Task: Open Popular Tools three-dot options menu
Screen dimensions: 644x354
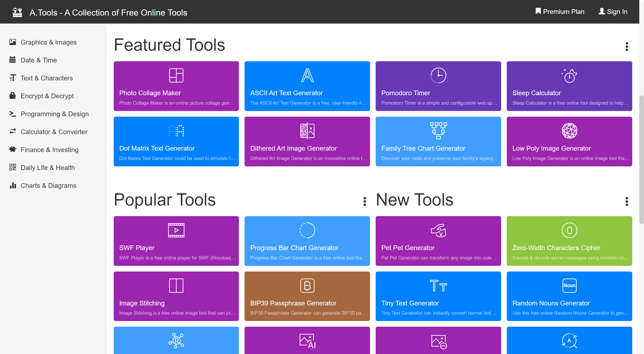Action: [365, 201]
